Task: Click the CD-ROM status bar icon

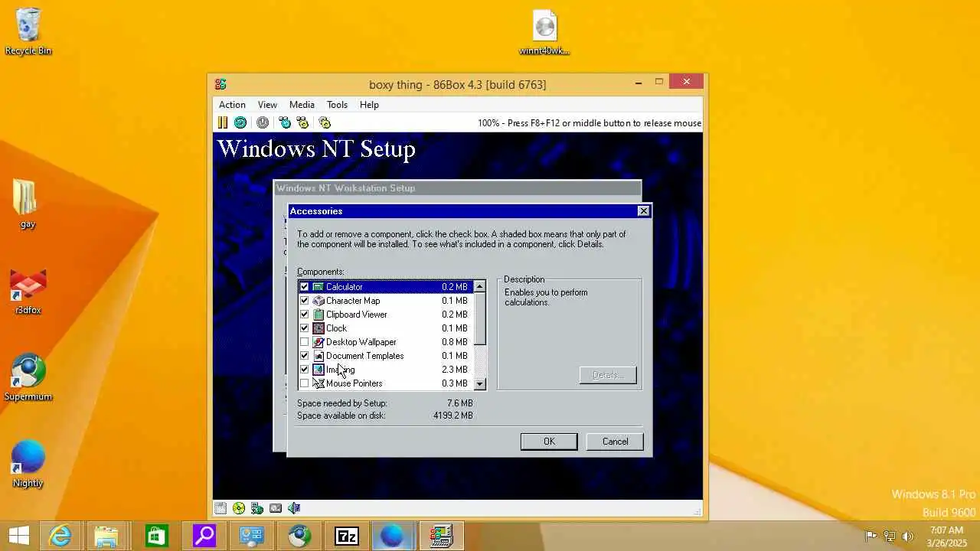Action: 239,508
